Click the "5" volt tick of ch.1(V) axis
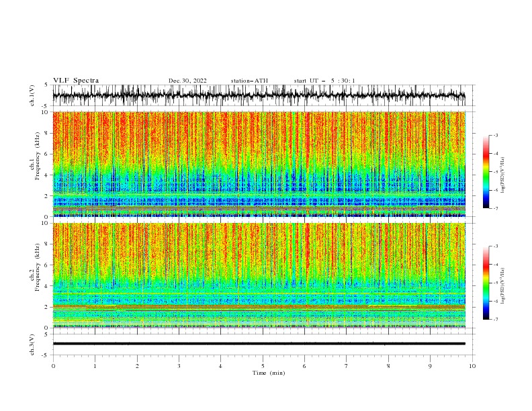Viewport: 532px width, 411px height. 47,85
